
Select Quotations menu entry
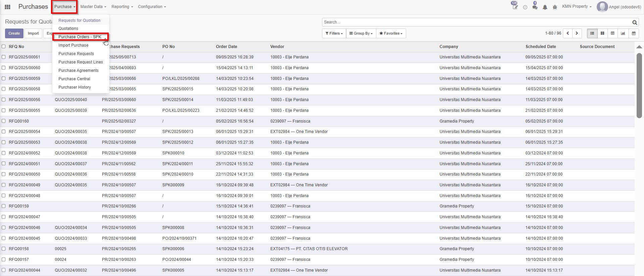(x=68, y=29)
